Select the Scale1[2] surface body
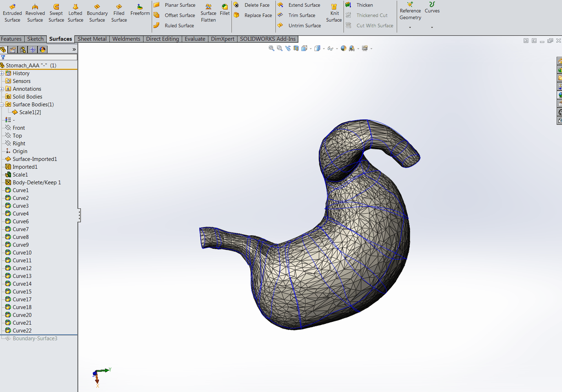The height and width of the screenshot is (392, 562). click(x=27, y=112)
